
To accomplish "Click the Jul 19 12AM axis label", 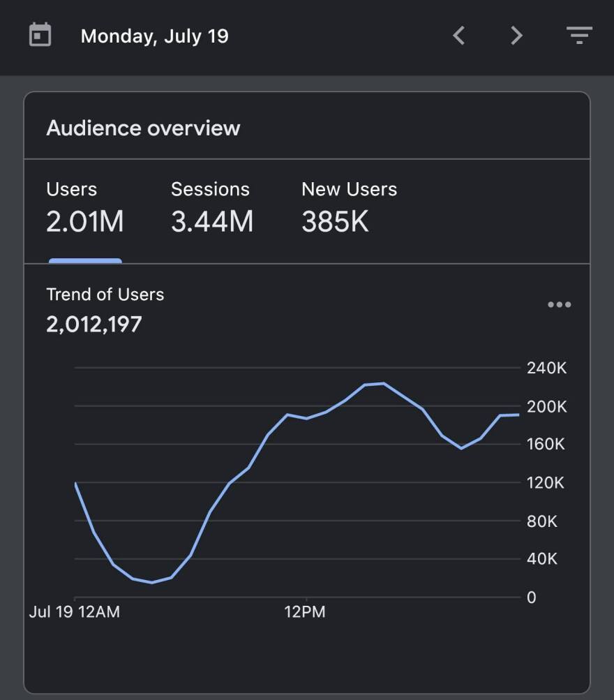I will [x=75, y=612].
